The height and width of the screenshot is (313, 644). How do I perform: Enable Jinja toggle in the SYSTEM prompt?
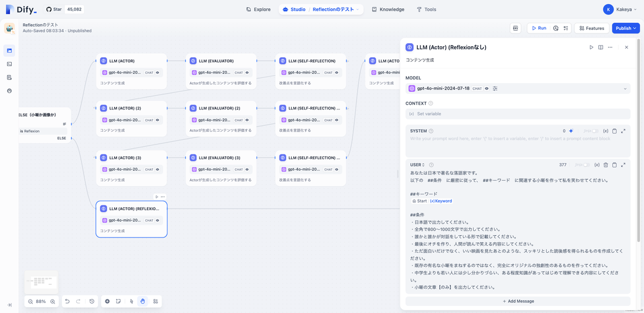tap(594, 131)
